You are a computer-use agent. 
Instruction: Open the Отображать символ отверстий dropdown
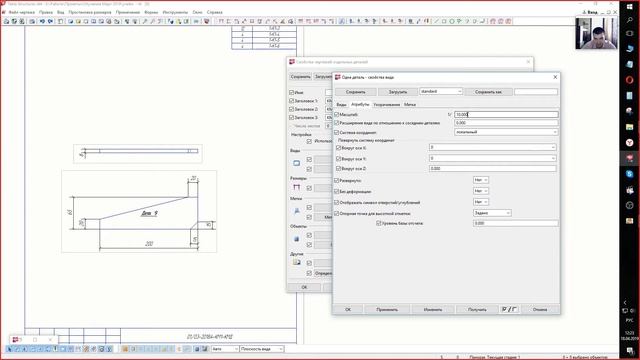(x=481, y=202)
